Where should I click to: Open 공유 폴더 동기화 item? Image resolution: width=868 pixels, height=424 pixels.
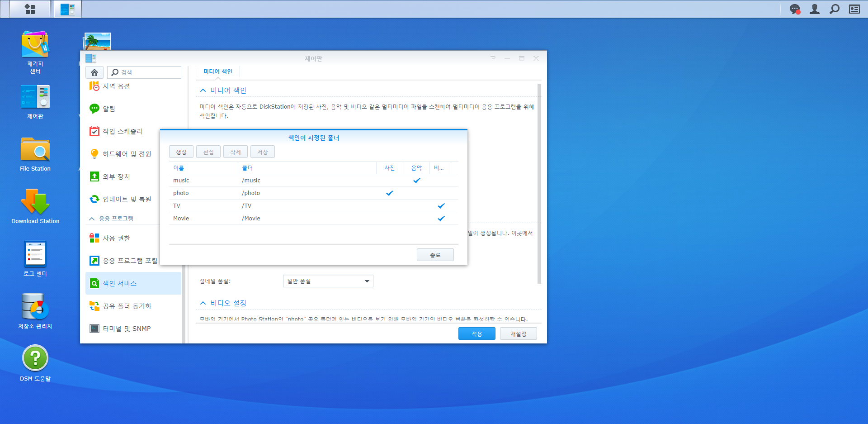pyautogui.click(x=133, y=306)
